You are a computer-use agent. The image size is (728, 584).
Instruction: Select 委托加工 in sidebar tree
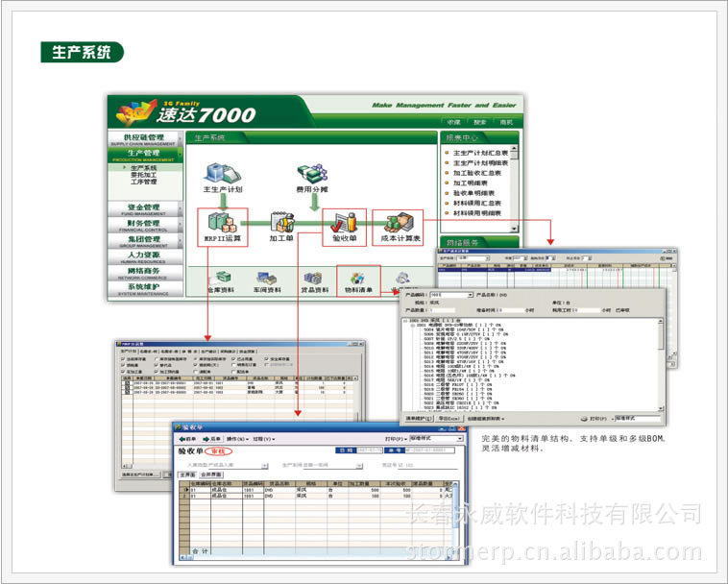[x=143, y=175]
